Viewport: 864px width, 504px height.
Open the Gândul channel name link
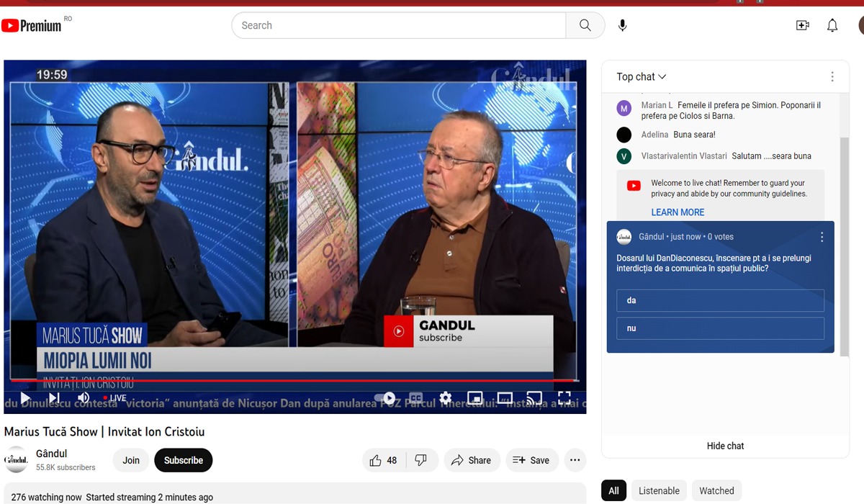click(52, 454)
